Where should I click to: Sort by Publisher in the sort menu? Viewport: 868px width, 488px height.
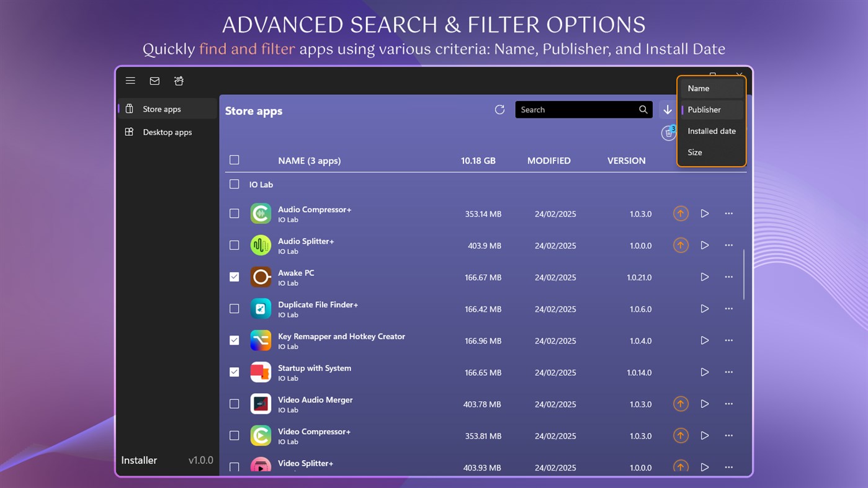coord(712,110)
